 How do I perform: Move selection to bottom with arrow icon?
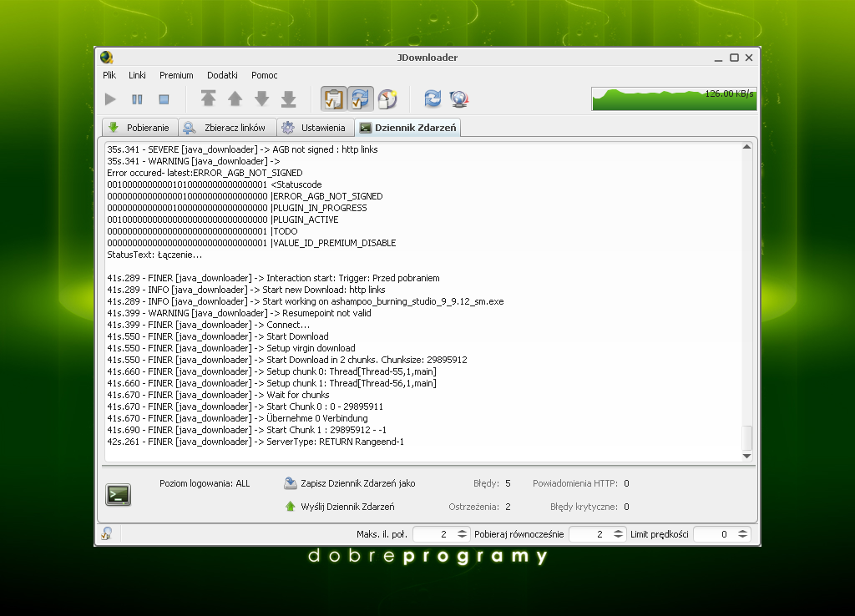pyautogui.click(x=288, y=99)
